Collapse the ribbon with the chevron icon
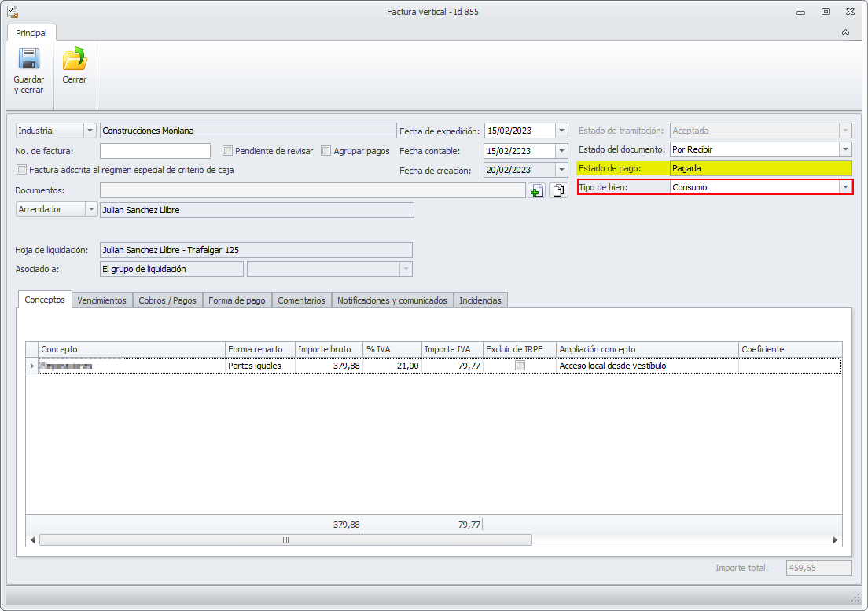868x611 pixels. click(x=845, y=32)
